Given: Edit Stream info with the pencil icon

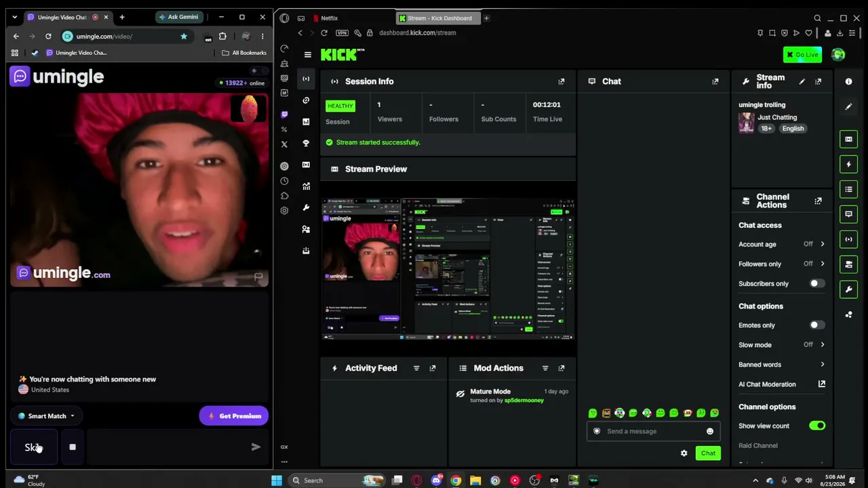Looking at the screenshot, I should point(802,81).
